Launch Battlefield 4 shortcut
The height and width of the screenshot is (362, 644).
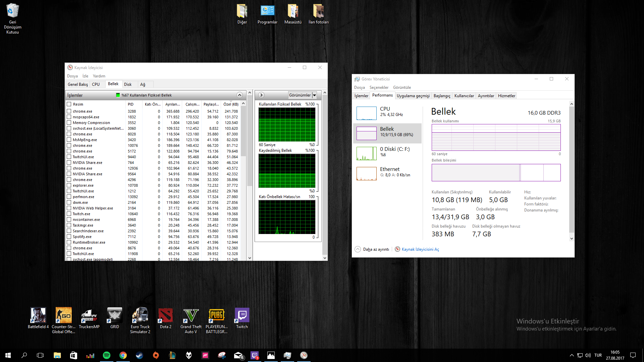pos(38,318)
